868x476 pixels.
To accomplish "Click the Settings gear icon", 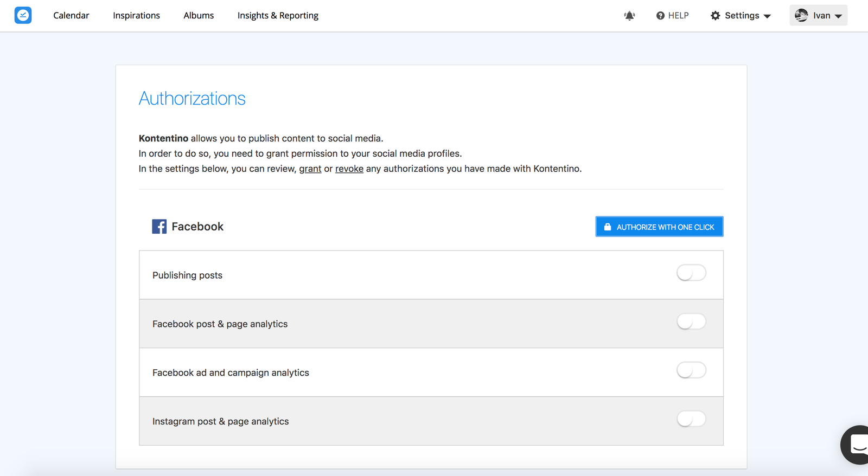I will 716,16.
